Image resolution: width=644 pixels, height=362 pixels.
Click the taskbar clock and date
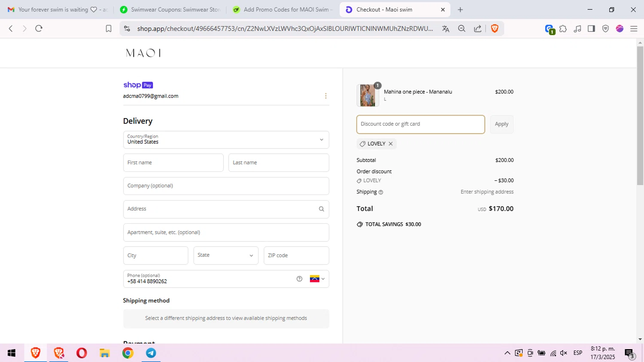click(603, 353)
